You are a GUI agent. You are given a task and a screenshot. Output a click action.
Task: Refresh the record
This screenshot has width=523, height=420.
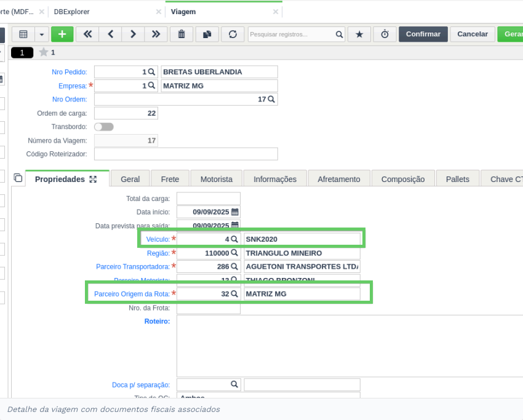coord(233,34)
